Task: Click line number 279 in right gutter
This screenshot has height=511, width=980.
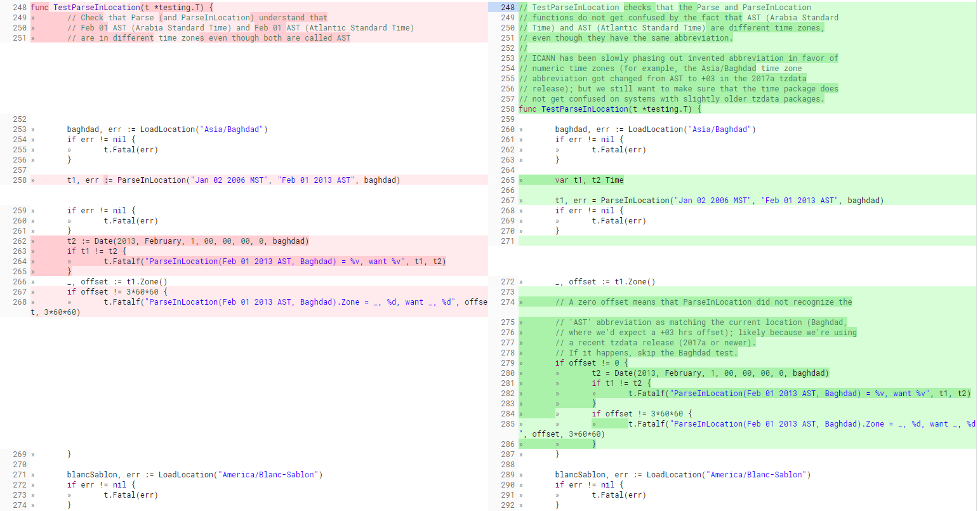Action: pyautogui.click(x=508, y=363)
